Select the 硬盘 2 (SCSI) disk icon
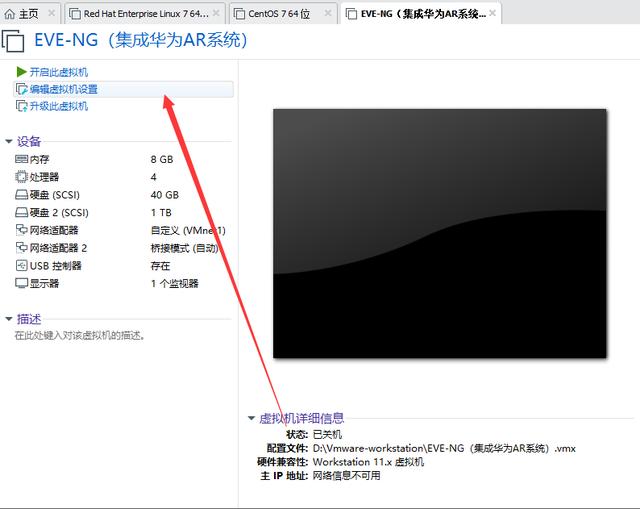640x509 pixels. coord(21,212)
